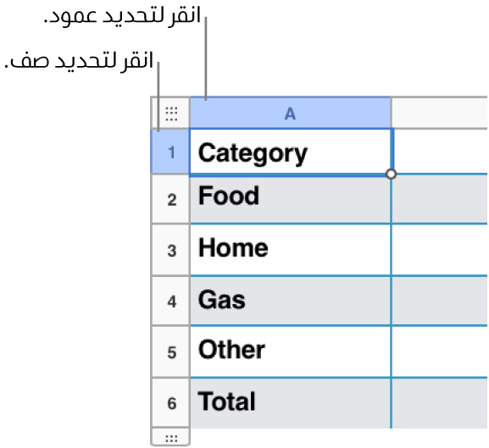Click the empty cell right of Food
The height and width of the screenshot is (448, 489).
(x=440, y=199)
